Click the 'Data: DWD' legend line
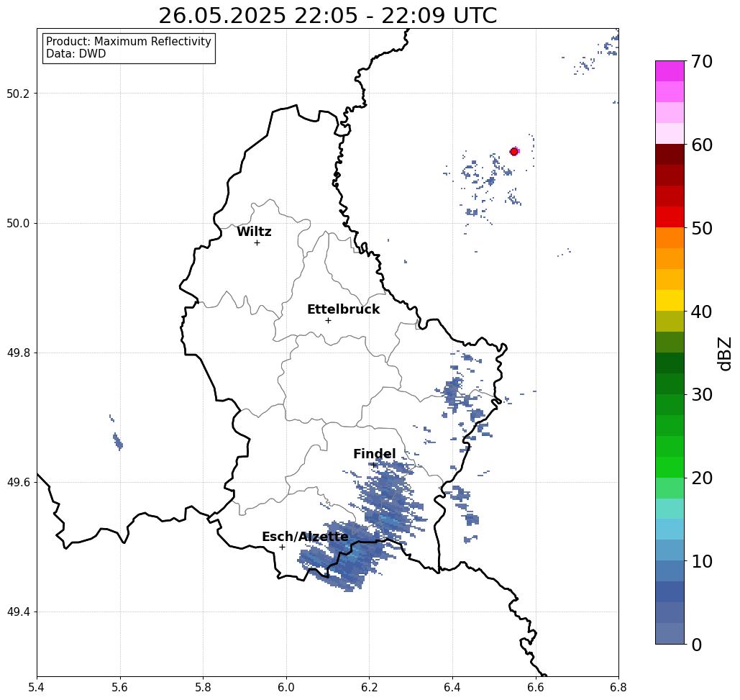 click(76, 54)
